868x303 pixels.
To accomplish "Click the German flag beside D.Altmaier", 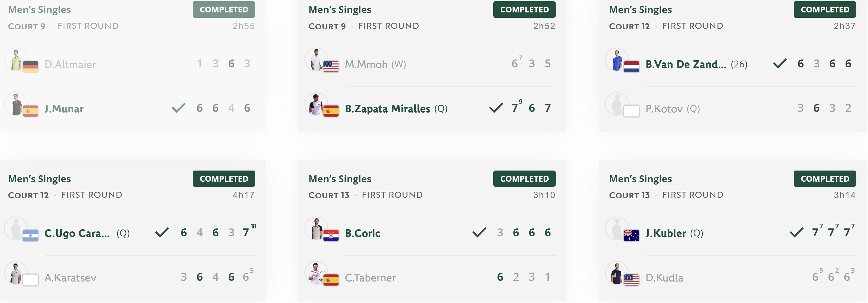I will pos(30,66).
